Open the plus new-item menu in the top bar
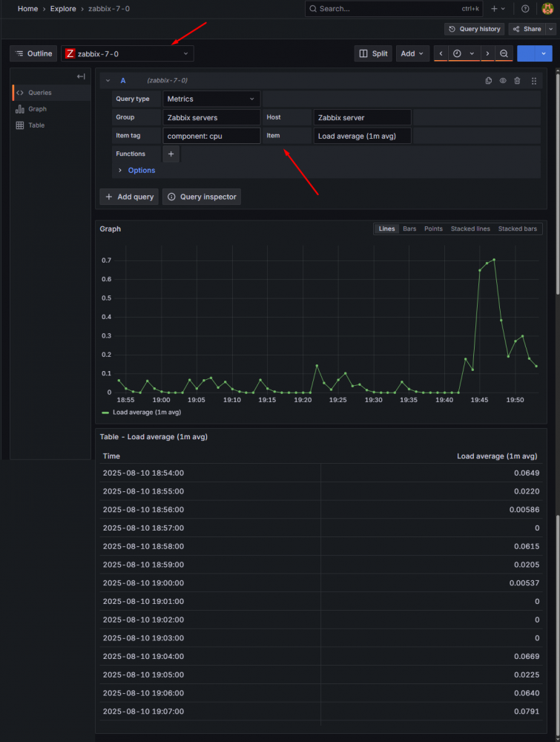 point(498,8)
